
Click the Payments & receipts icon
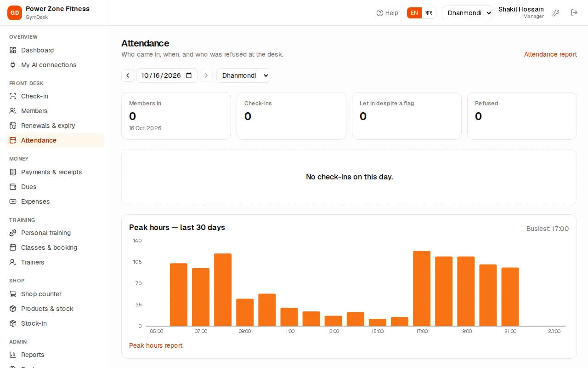tap(13, 172)
